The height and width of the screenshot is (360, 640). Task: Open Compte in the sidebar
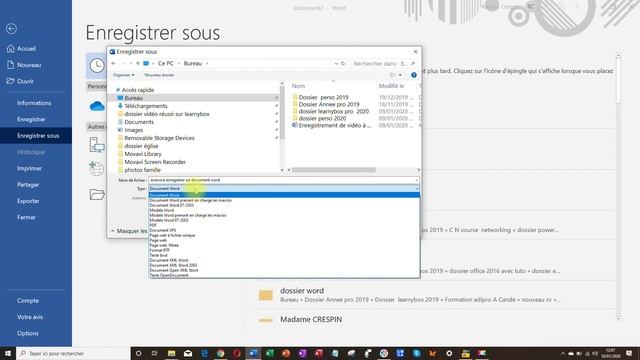[28, 300]
